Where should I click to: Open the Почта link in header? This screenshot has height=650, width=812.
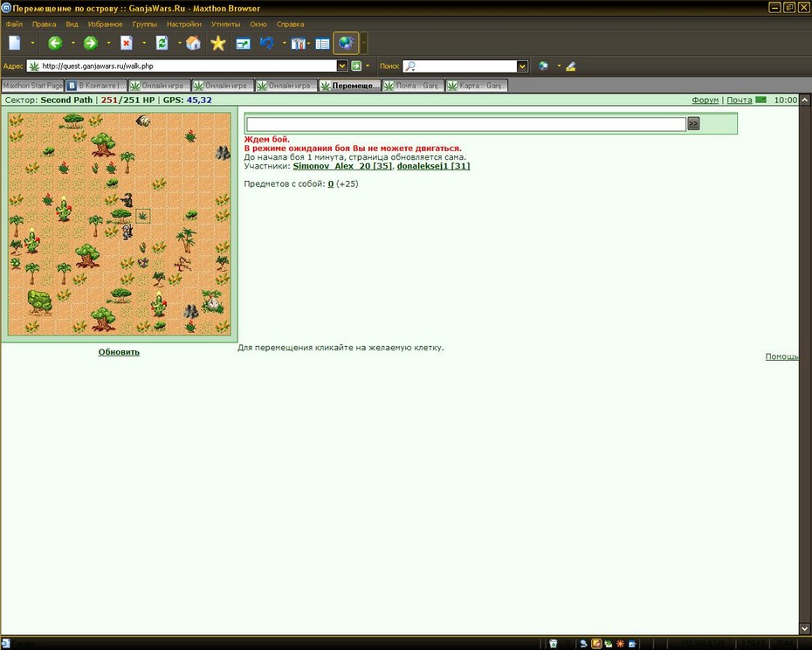coord(739,100)
